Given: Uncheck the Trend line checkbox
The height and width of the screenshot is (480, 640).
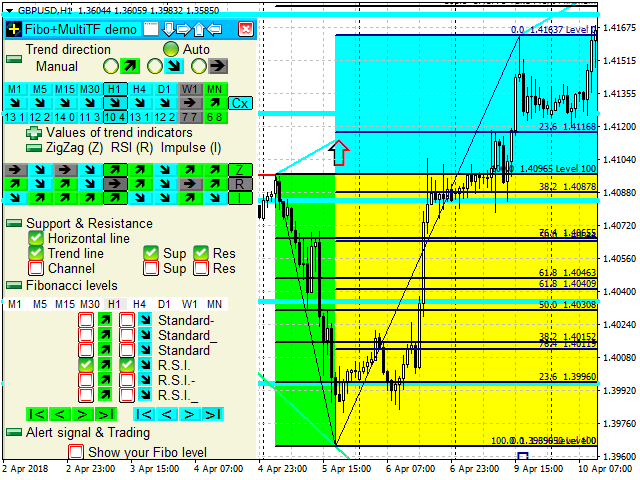Looking at the screenshot, I should 36,253.
